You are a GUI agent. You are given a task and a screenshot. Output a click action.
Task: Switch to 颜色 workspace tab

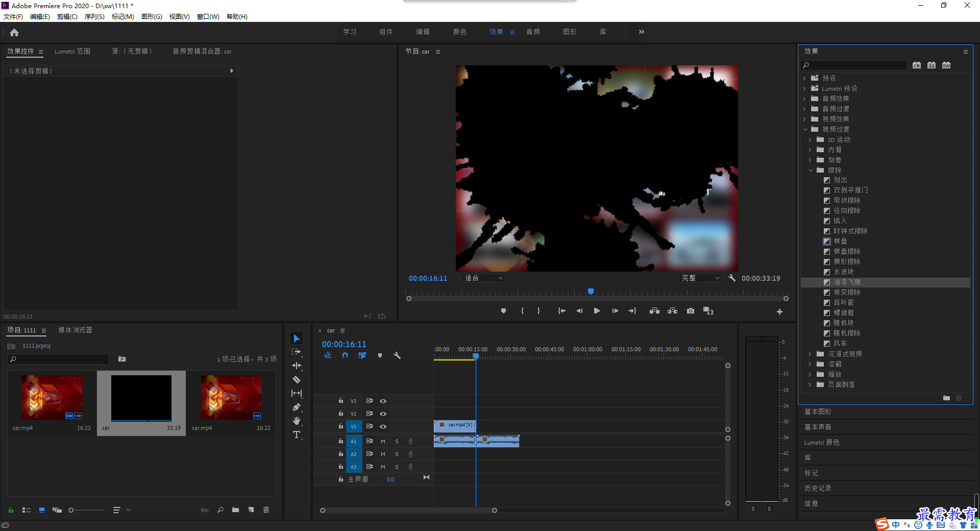[x=459, y=32]
